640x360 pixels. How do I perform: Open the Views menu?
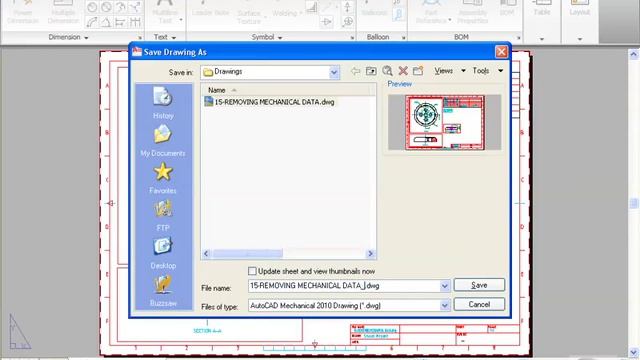pyautogui.click(x=443, y=71)
